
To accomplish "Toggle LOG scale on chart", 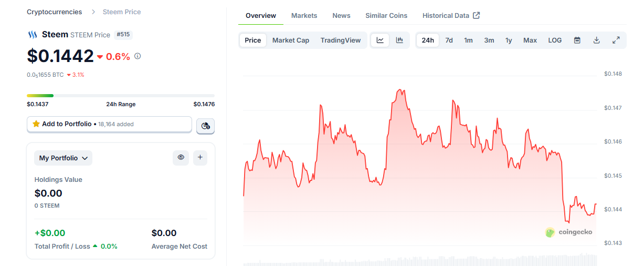I will (x=555, y=40).
